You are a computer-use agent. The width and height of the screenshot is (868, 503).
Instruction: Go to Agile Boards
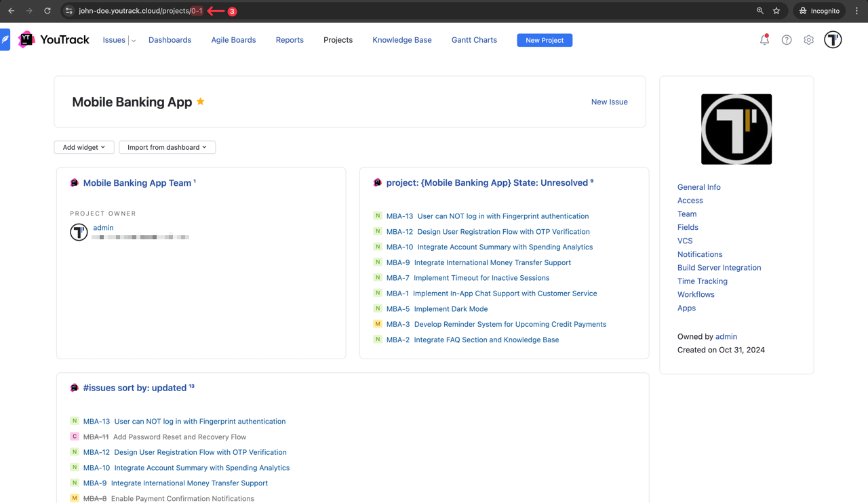click(x=233, y=40)
